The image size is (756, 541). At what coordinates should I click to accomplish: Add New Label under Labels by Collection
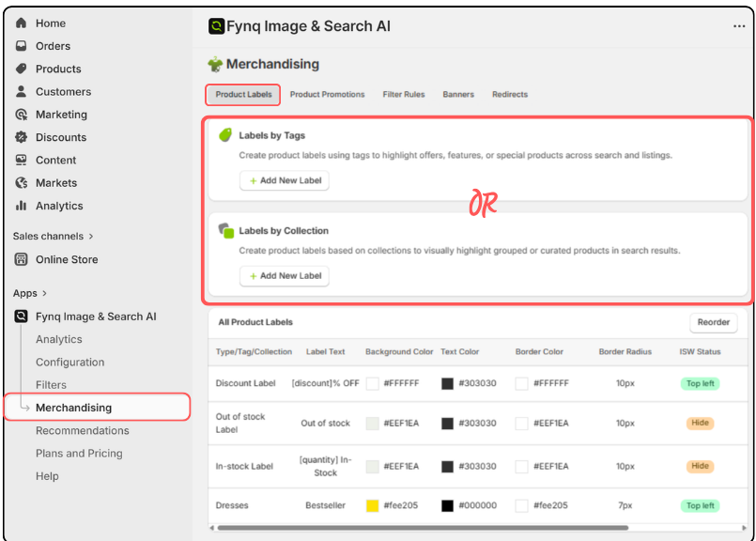pyautogui.click(x=285, y=276)
